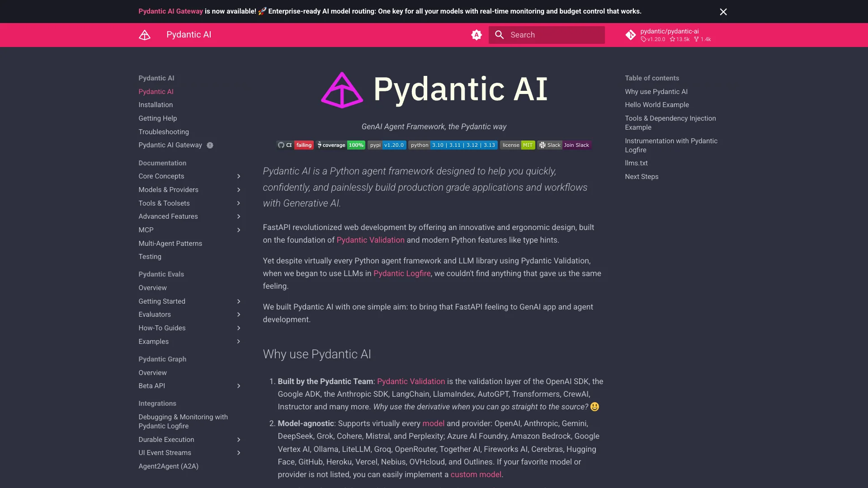Jump to Hello World Example in table of contents
Screen dimensions: 868x488
[657, 105]
